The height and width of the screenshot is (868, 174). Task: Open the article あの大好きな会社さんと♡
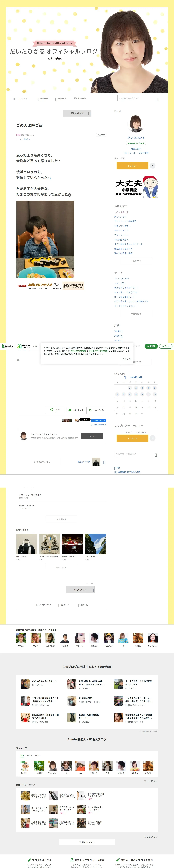coord(44,681)
